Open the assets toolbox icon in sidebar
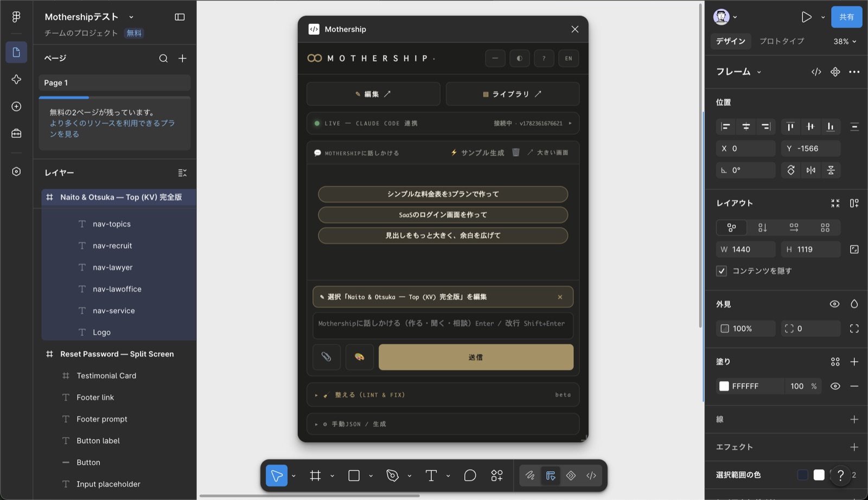This screenshot has width=868, height=500. point(16,133)
